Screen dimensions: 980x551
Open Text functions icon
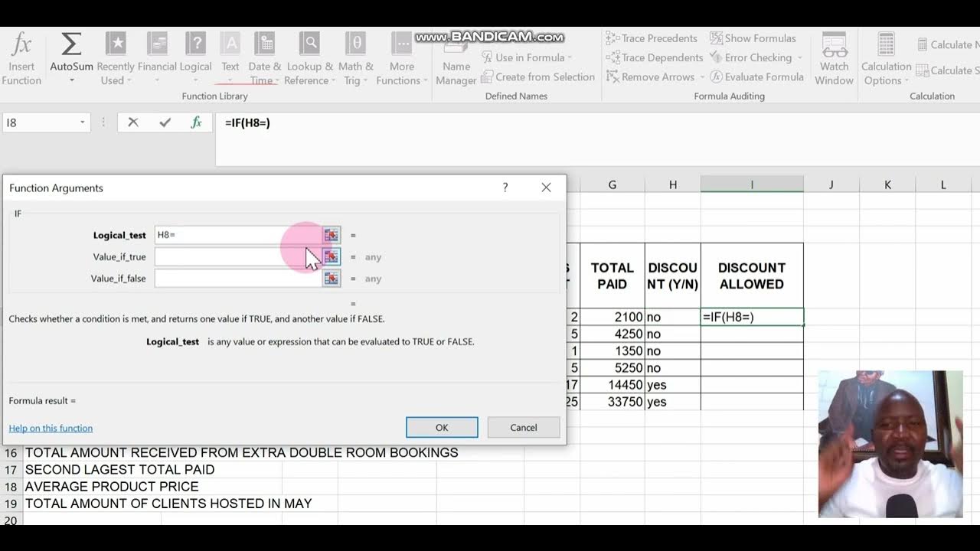coord(230,44)
